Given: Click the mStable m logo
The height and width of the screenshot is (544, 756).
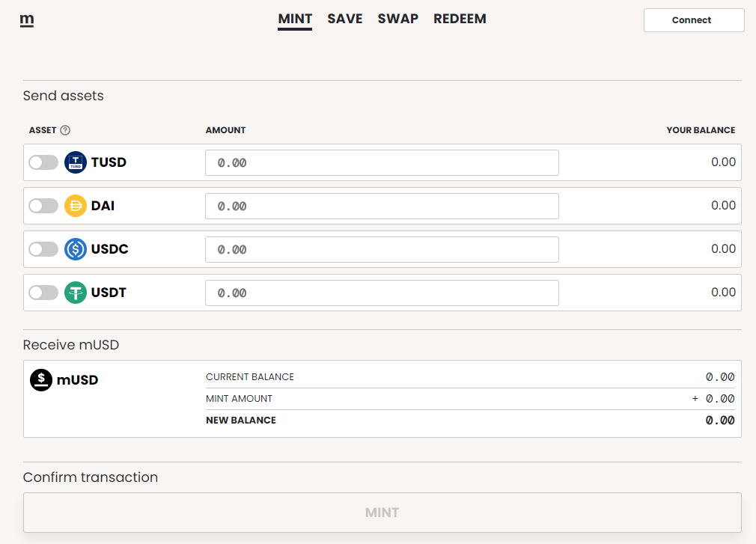Looking at the screenshot, I should 27,19.
